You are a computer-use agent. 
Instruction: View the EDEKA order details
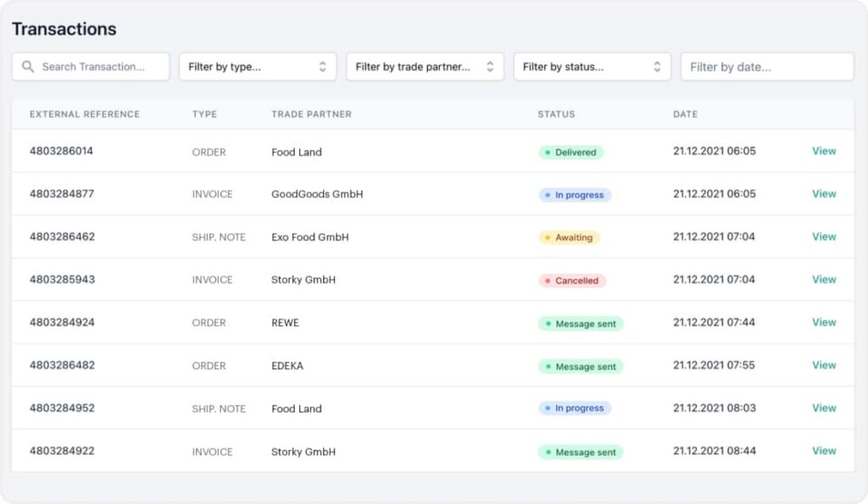click(x=824, y=365)
